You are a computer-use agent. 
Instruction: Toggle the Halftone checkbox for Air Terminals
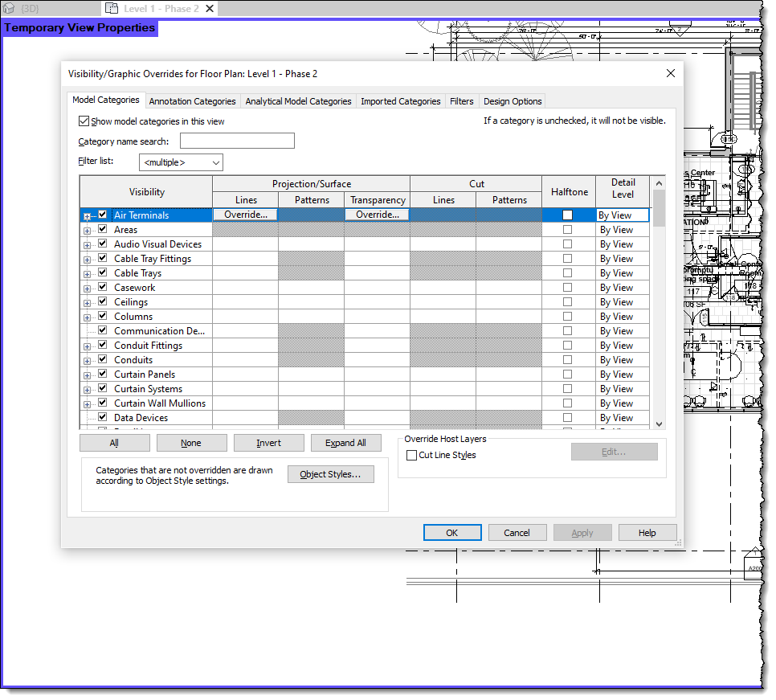pyautogui.click(x=569, y=214)
